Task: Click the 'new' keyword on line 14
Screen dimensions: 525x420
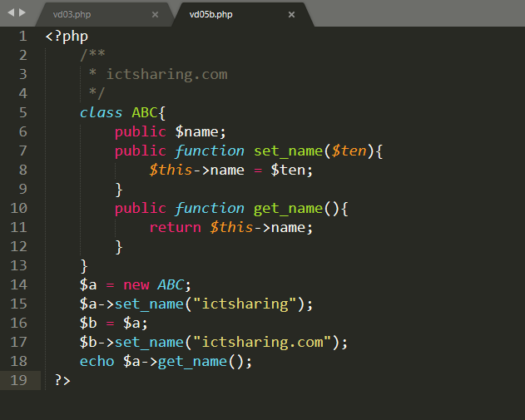Action: coord(136,285)
